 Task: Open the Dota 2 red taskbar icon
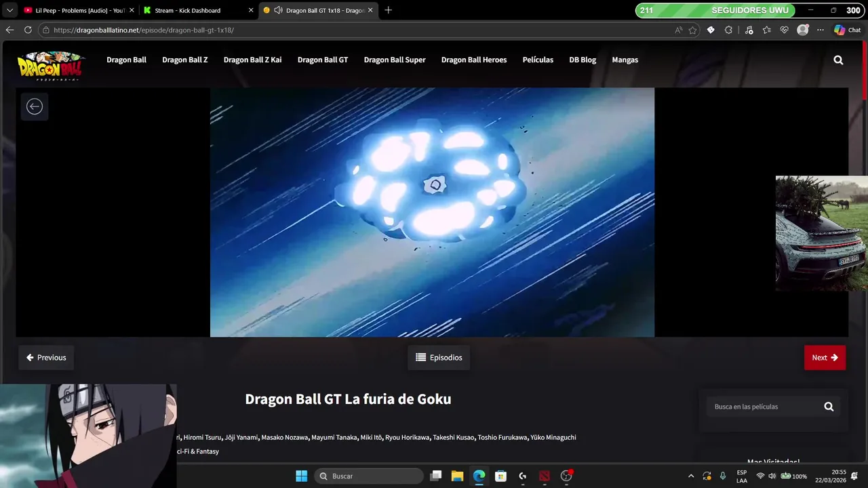pos(545,476)
